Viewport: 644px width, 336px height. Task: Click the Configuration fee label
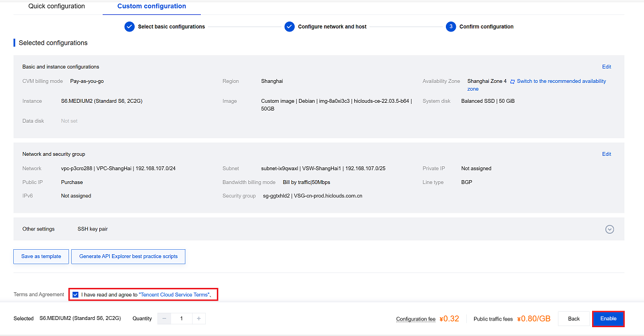click(x=416, y=319)
